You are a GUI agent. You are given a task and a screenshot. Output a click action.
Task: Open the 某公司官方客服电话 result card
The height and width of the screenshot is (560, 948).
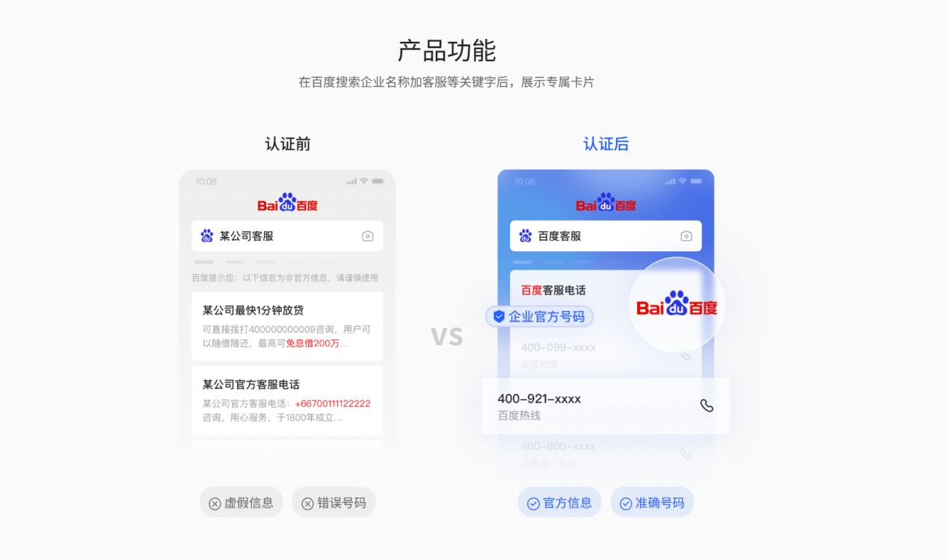(287, 400)
